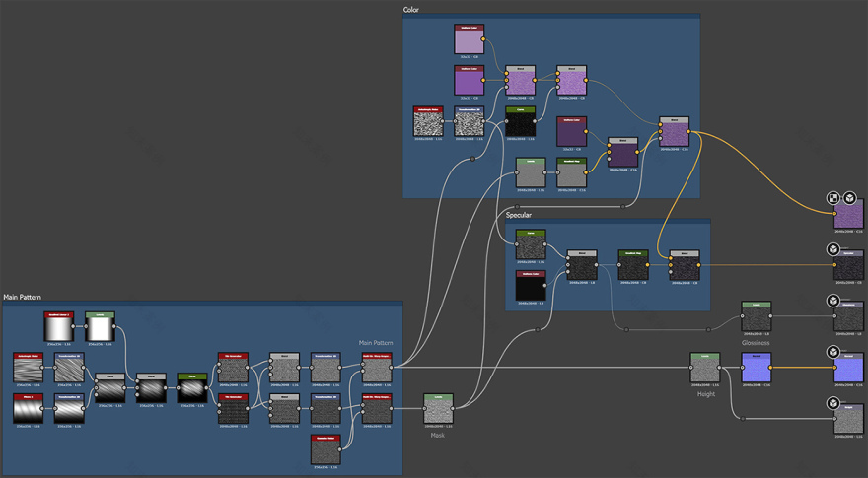Select the Gradient Map node in Specular frame
868x478 pixels.
(632, 266)
